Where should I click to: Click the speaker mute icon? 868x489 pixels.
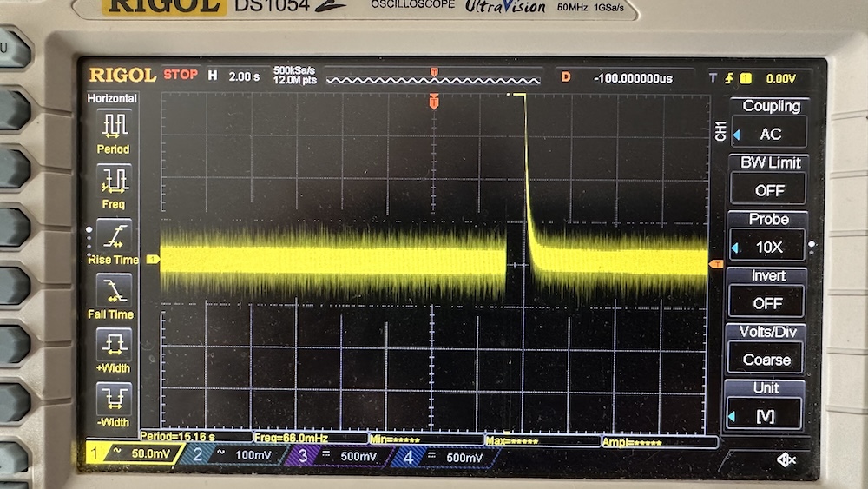click(786, 459)
